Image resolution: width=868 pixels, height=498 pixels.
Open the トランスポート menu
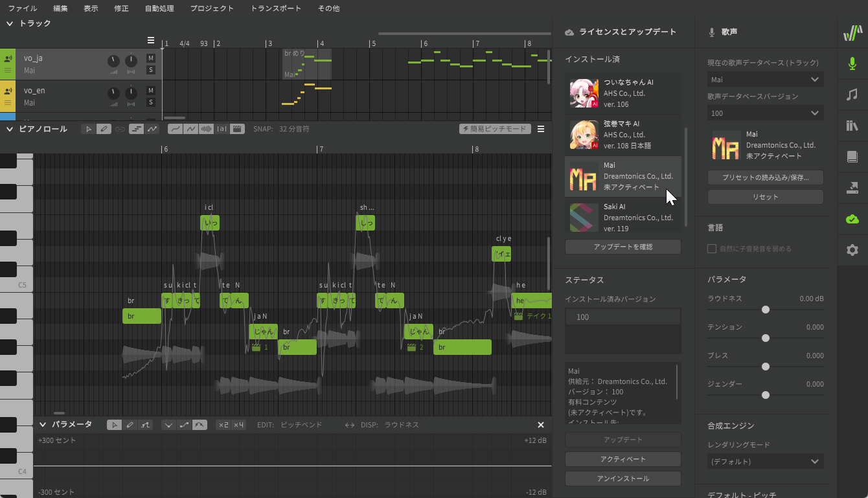point(276,8)
